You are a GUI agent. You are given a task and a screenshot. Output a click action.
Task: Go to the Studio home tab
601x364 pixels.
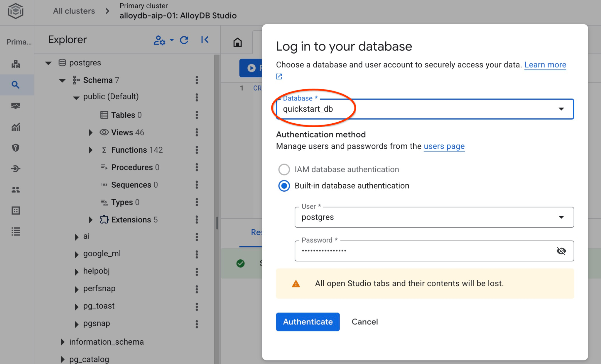(x=237, y=42)
